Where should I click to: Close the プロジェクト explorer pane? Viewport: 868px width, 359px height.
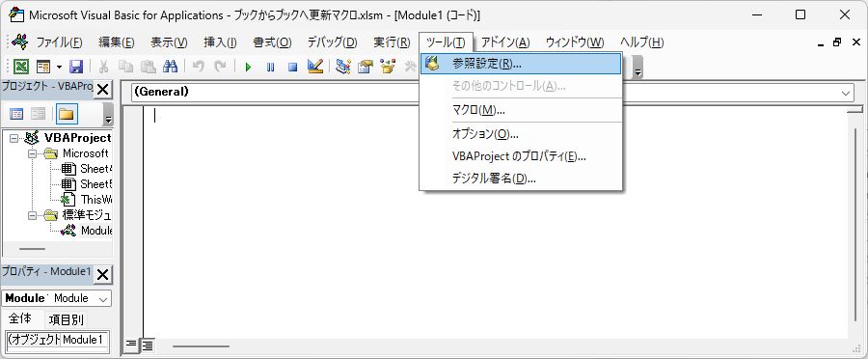(103, 89)
